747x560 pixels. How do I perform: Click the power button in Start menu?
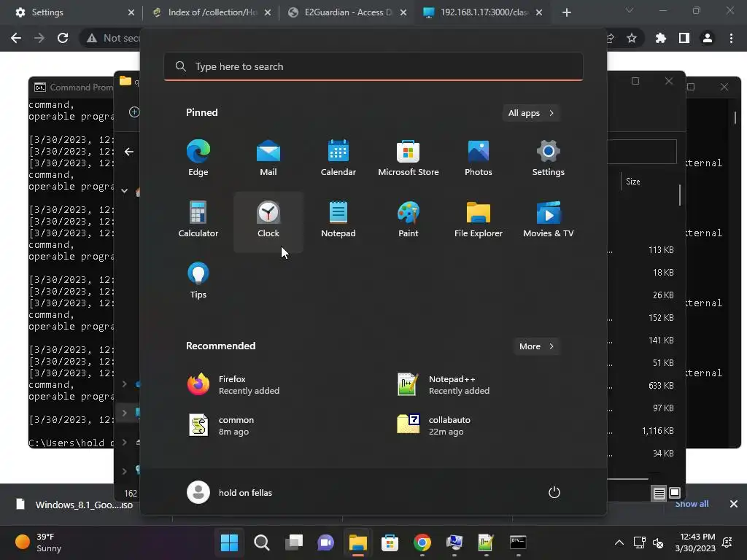tap(554, 492)
